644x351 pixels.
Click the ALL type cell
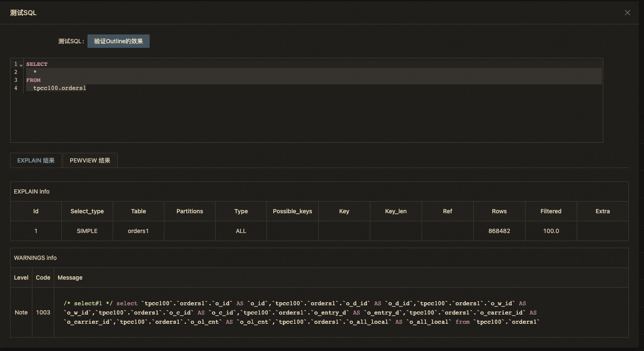241,231
